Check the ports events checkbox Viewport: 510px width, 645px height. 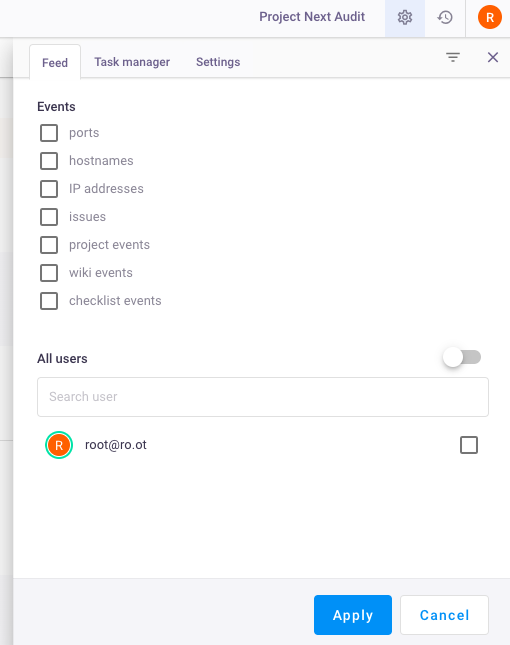[x=49, y=133]
